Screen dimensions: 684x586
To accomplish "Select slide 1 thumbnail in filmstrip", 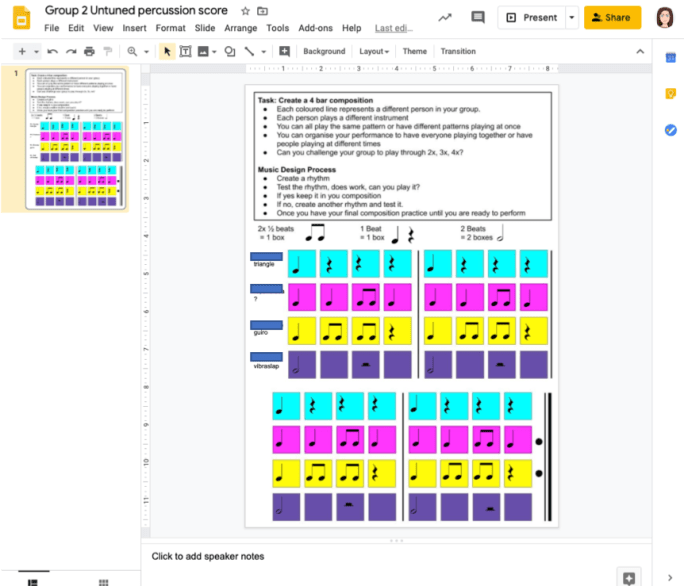I will tap(75, 139).
